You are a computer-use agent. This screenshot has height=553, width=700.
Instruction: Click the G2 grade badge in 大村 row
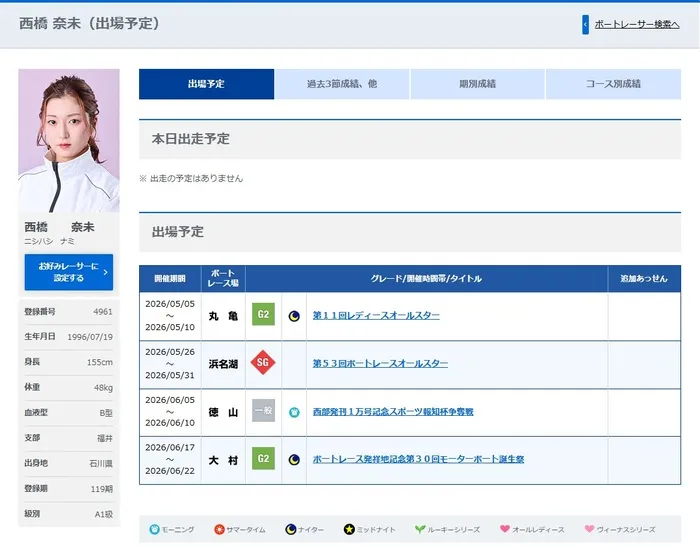pyautogui.click(x=263, y=458)
